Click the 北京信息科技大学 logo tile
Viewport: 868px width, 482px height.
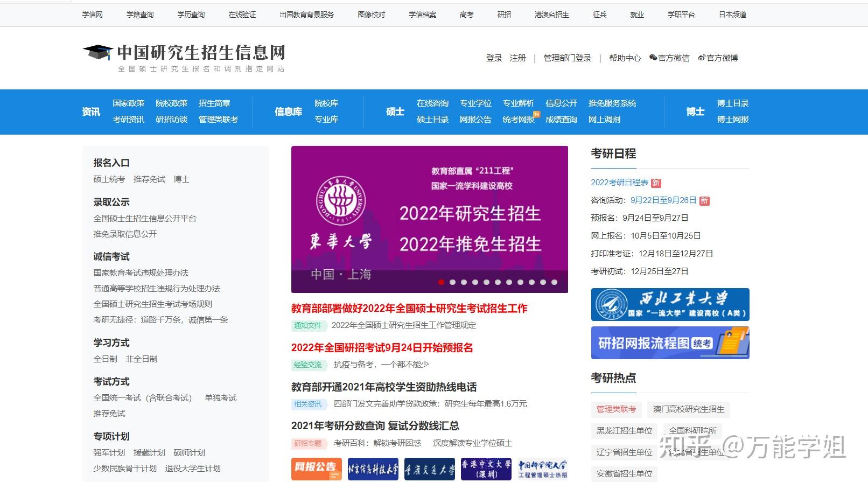click(x=373, y=469)
